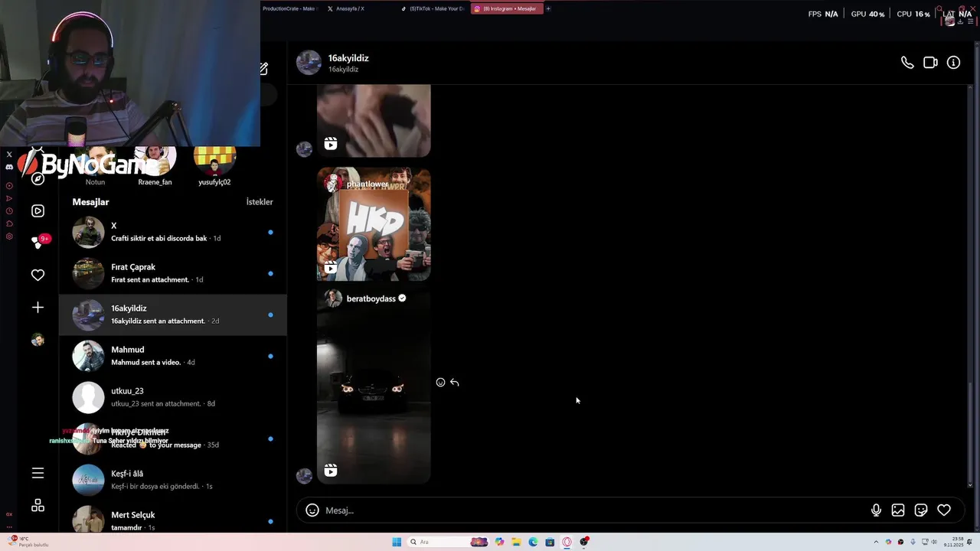Open the topmost shared reel thumbnail
The image size is (980, 551).
(374, 120)
